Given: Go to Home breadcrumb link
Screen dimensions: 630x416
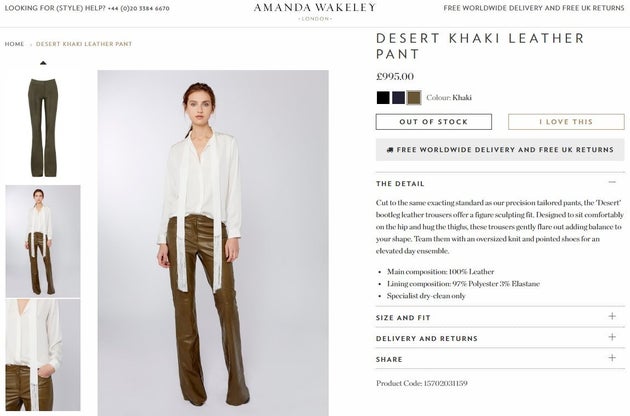Looking at the screenshot, I should coord(14,44).
